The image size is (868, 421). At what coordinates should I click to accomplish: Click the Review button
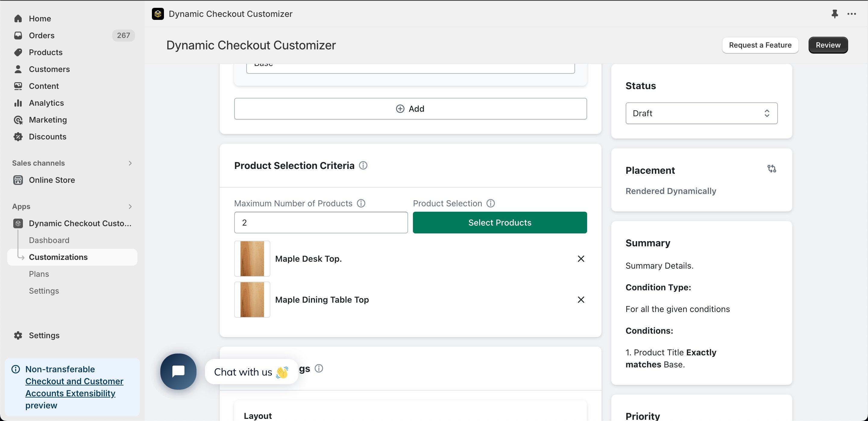coord(828,45)
